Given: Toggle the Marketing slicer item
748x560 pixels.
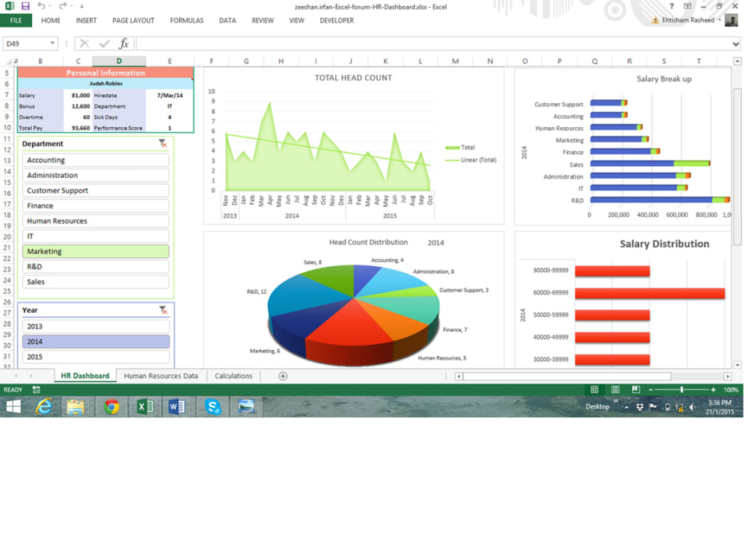Looking at the screenshot, I should [x=96, y=251].
